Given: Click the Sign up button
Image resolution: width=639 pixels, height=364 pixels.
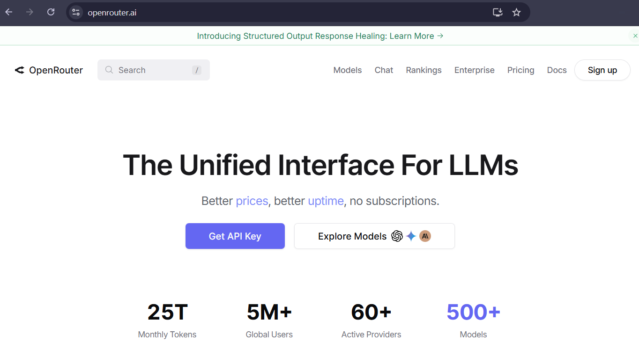Looking at the screenshot, I should coord(602,70).
